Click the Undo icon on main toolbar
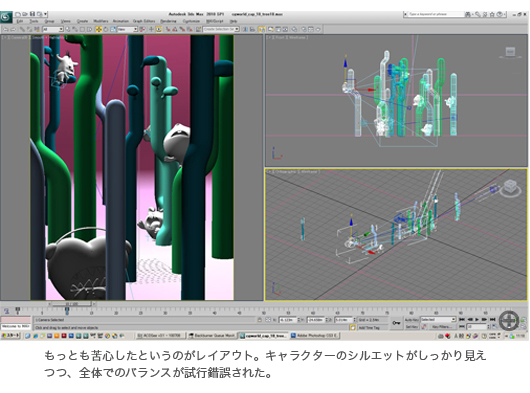The image size is (530, 393). click(x=6, y=29)
